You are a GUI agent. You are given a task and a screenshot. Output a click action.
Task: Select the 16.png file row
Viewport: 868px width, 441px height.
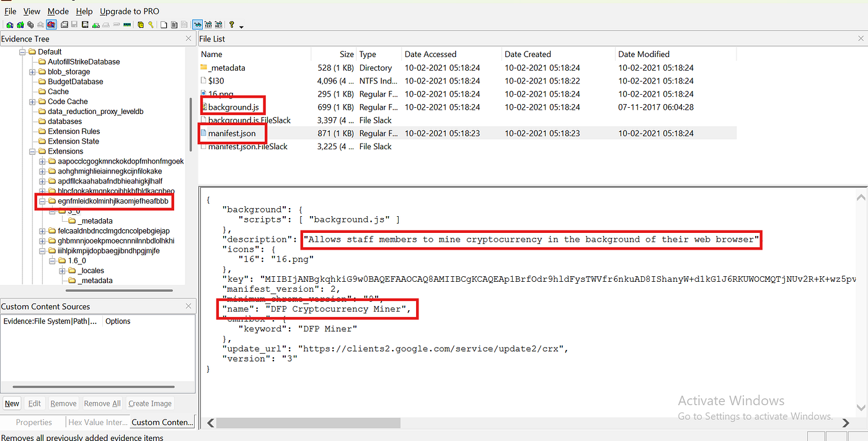point(468,94)
